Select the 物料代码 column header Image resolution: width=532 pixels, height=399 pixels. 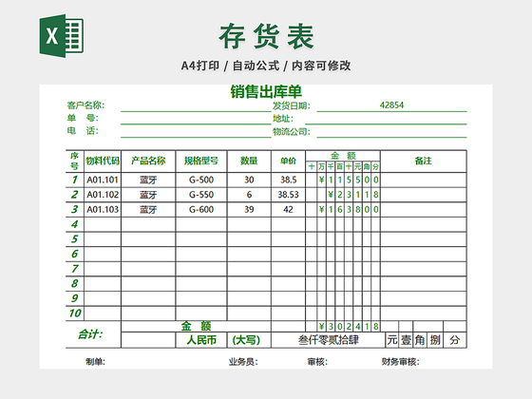point(103,161)
